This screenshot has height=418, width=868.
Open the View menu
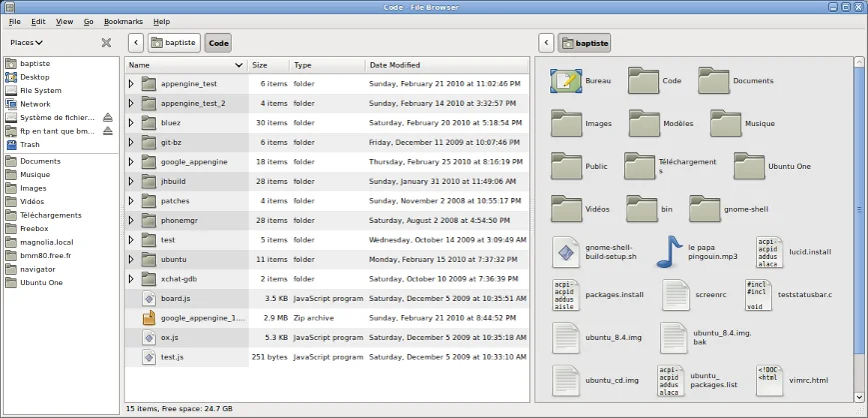pos(65,21)
